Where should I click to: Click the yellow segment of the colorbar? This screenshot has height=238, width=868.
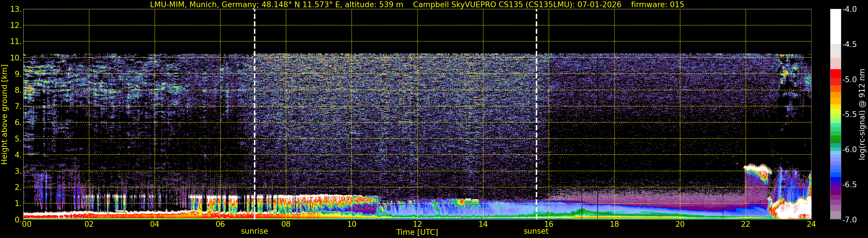[835, 107]
